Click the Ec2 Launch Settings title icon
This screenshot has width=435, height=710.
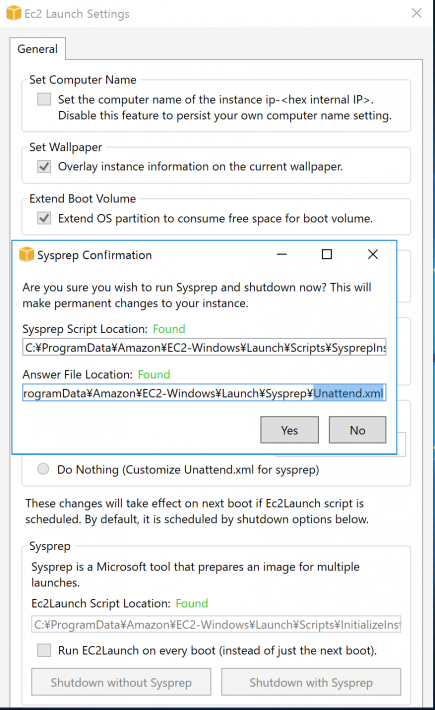tap(14, 13)
